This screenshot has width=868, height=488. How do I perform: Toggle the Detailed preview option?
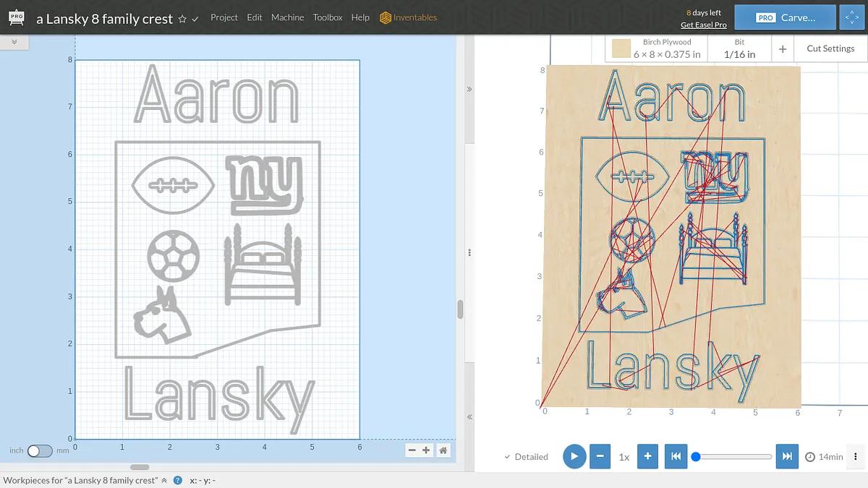point(526,457)
